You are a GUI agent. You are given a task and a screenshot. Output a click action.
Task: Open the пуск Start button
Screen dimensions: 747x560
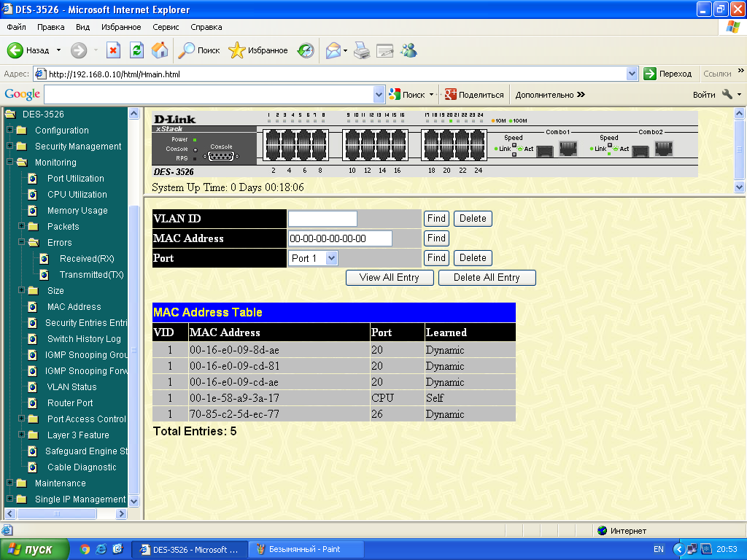[34, 549]
